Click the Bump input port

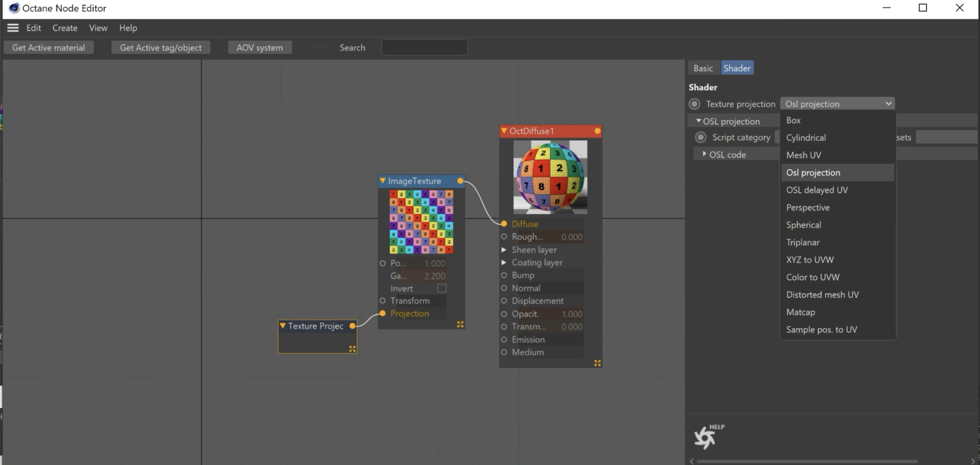(504, 275)
